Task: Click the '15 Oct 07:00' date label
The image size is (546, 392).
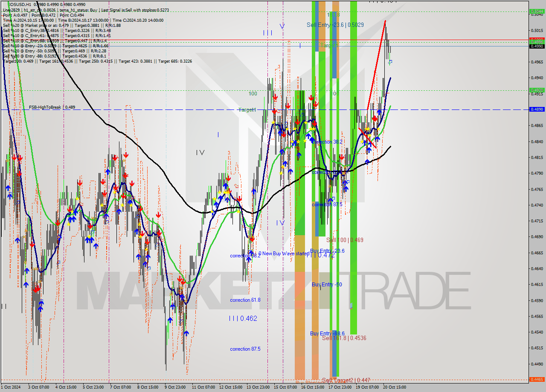Action: (285, 387)
